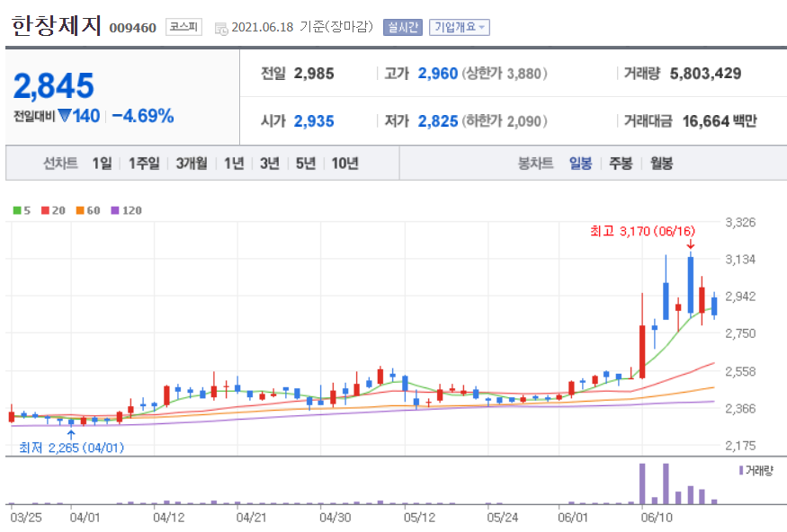Click the 전일 value 2,985
787x532 pixels.
point(314,74)
